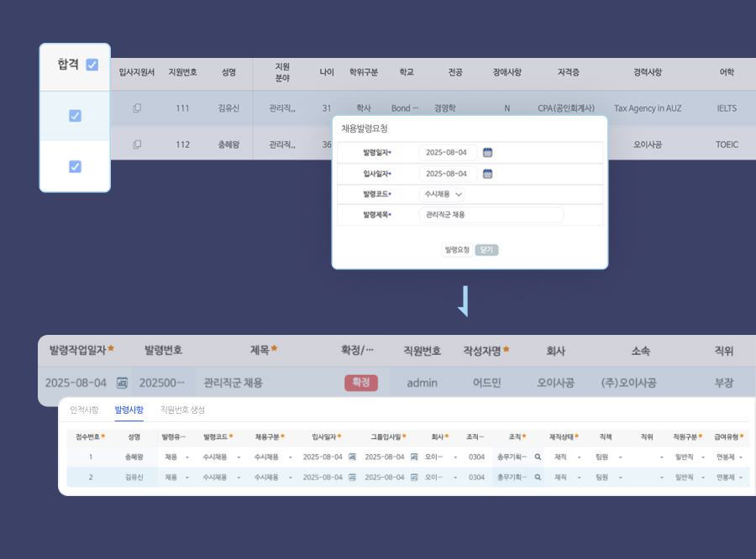Click the 닫기 button to close dialog
756x559 pixels.
(488, 249)
